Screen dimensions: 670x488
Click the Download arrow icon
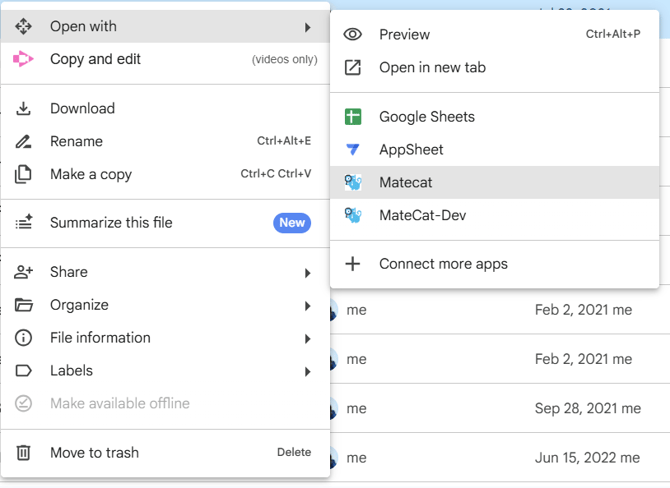point(23,109)
